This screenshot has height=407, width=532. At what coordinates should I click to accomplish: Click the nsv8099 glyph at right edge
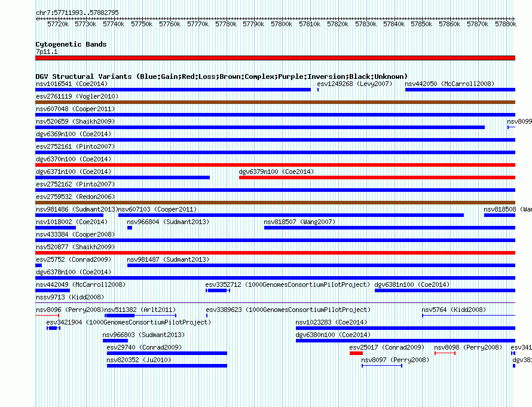point(511,127)
